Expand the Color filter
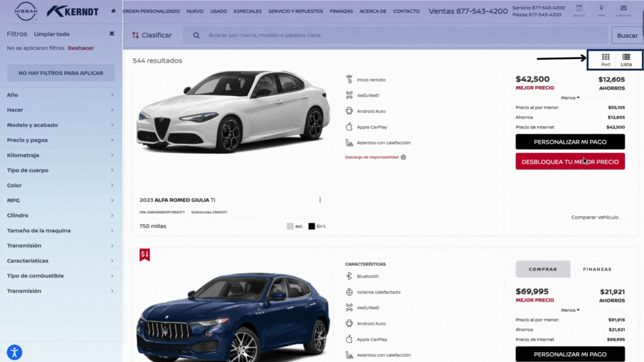Viewport: 644px width, 362px height. point(61,185)
